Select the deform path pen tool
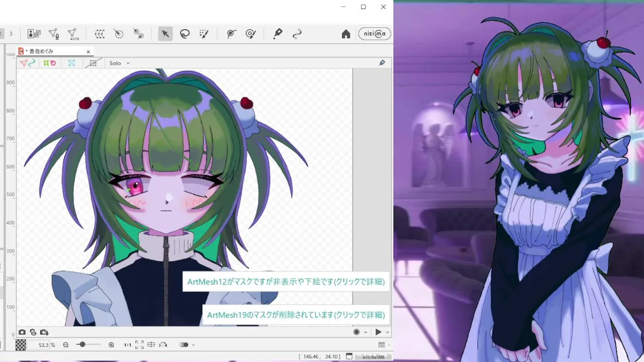644x362 pixels. point(277,34)
